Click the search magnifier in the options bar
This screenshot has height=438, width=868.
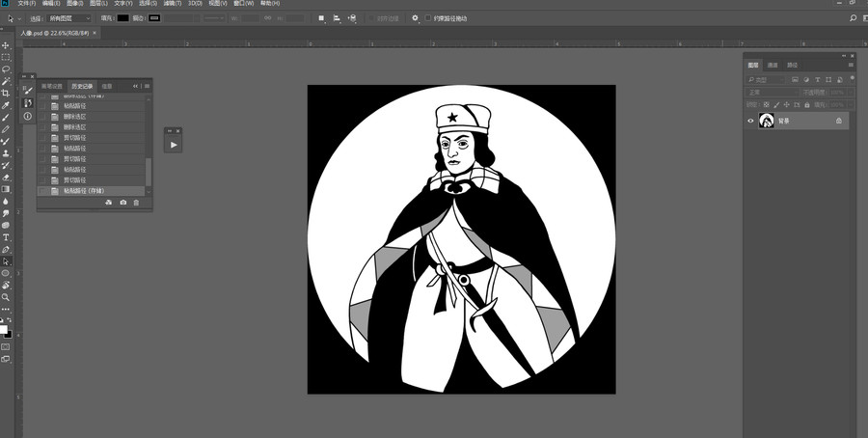tap(854, 18)
